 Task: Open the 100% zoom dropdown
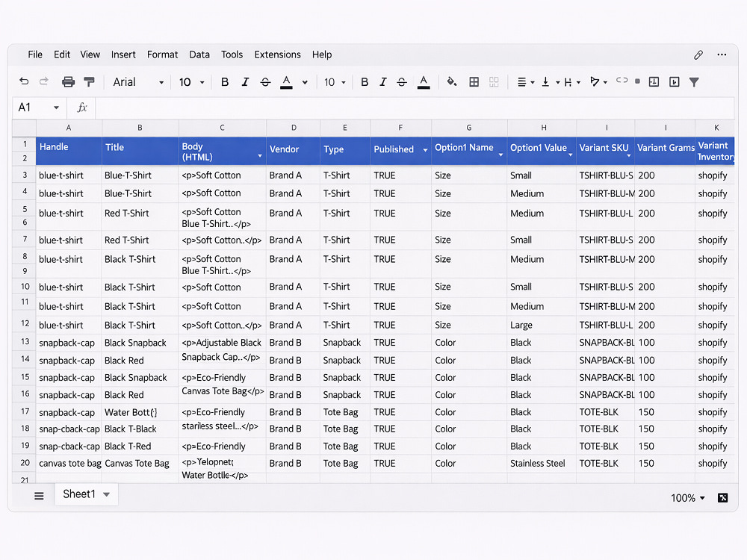(687, 498)
